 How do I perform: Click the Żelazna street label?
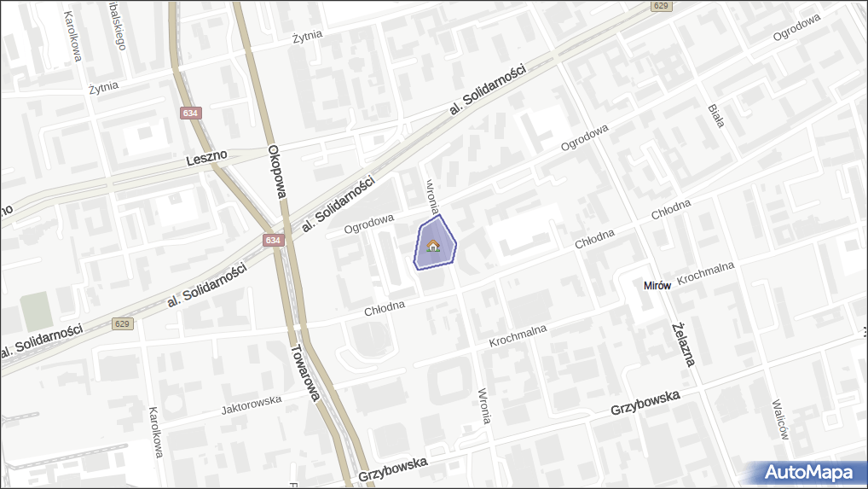pyautogui.click(x=684, y=345)
